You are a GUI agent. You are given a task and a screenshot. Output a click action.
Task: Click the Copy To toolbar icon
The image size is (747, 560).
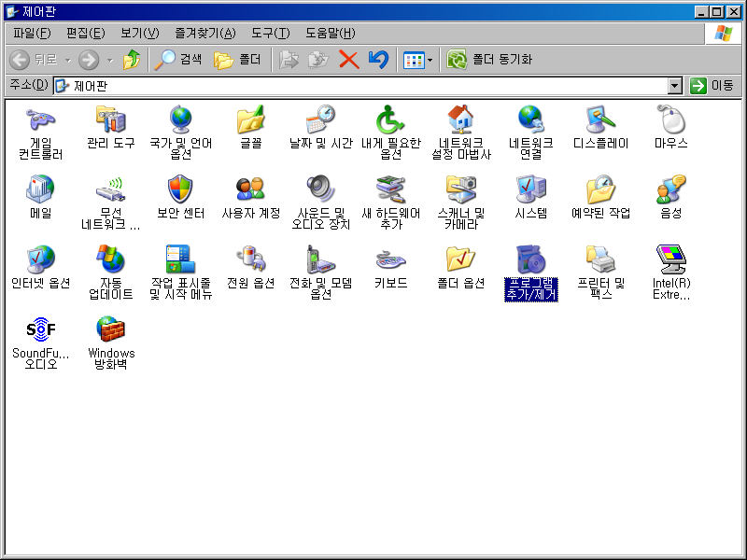(318, 60)
